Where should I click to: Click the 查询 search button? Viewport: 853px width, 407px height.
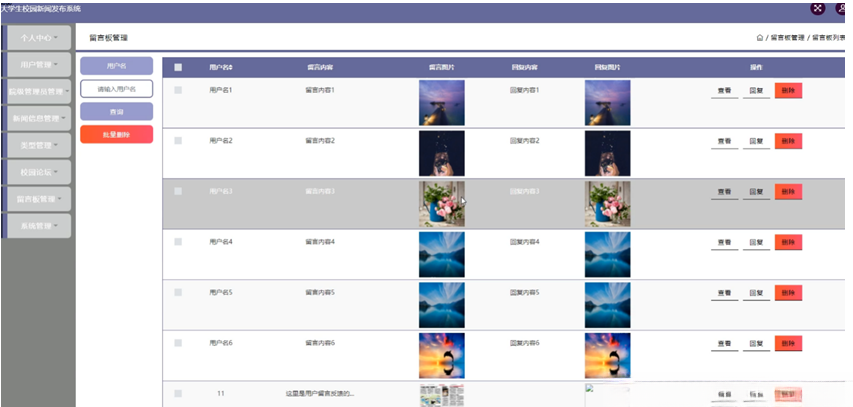116,112
